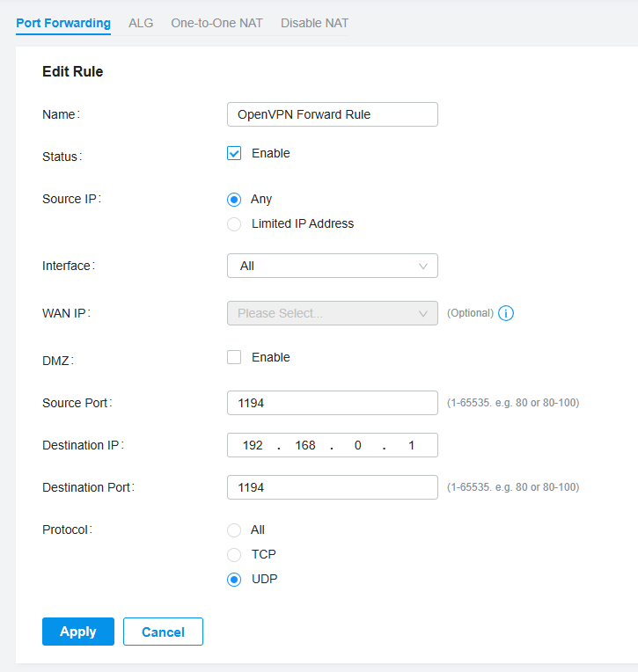Open the ALG tab
The height and width of the screenshot is (672, 638).
tap(141, 23)
